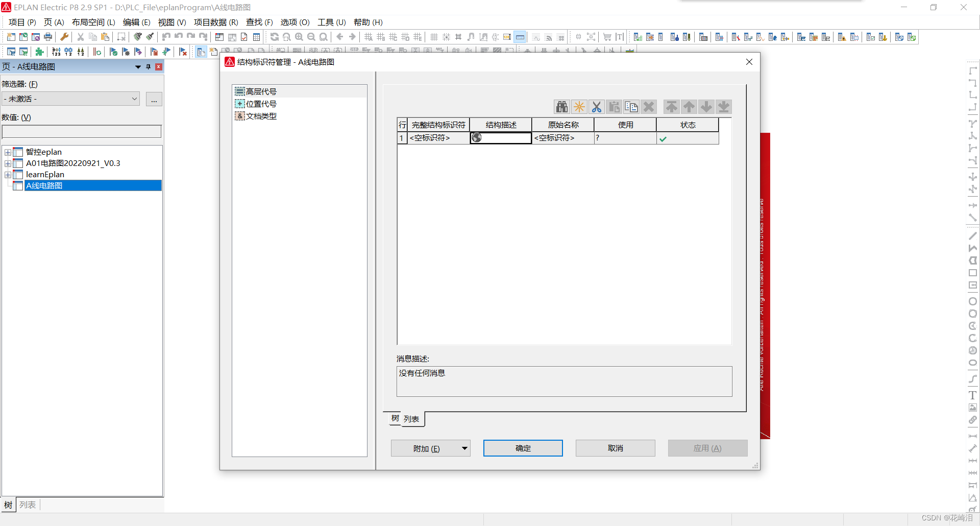Click the zoom-out magnifier icon

point(311,37)
